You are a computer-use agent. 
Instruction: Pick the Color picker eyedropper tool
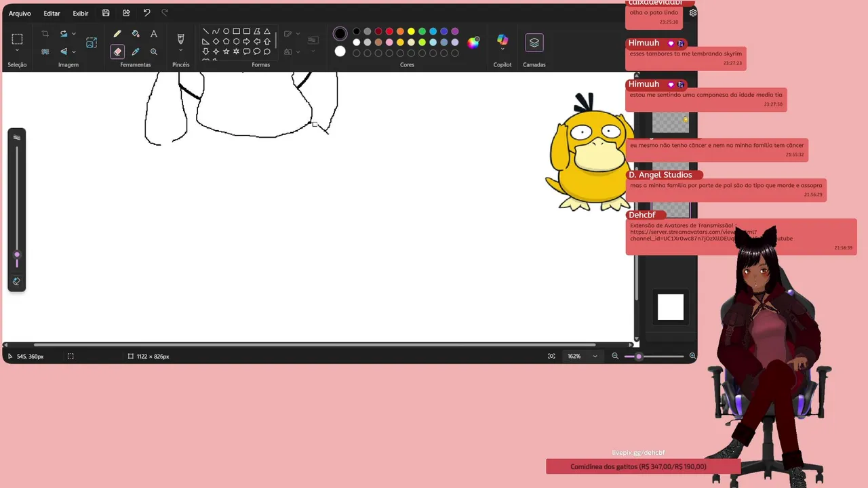[136, 52]
